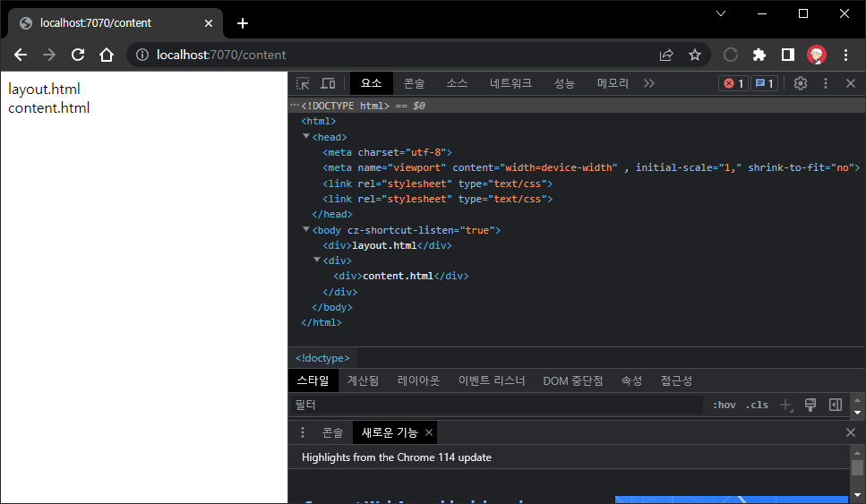The height and width of the screenshot is (504, 866).
Task: Collapse the head element node
Action: click(306, 136)
